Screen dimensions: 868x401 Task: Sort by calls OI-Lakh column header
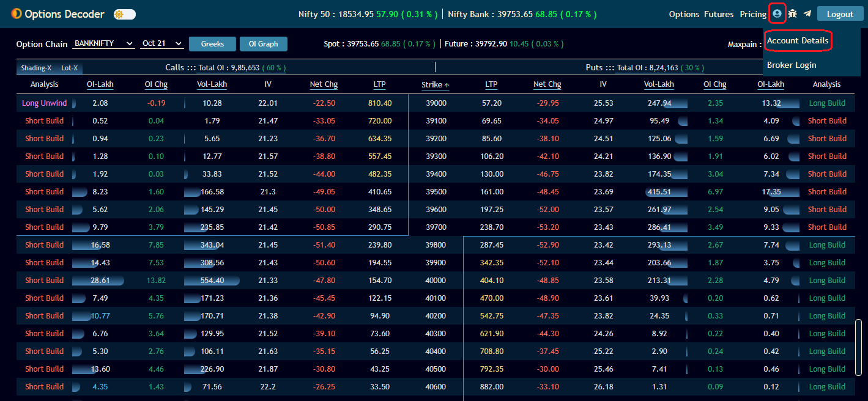[100, 84]
